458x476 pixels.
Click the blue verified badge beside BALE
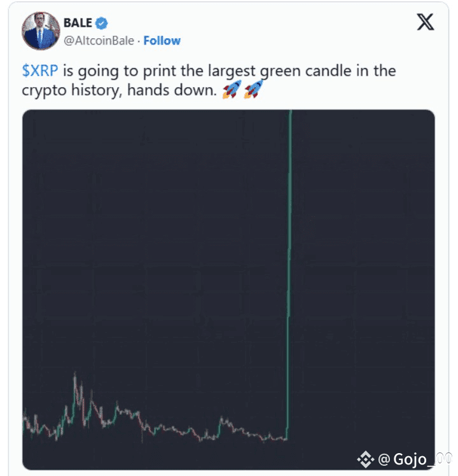101,24
